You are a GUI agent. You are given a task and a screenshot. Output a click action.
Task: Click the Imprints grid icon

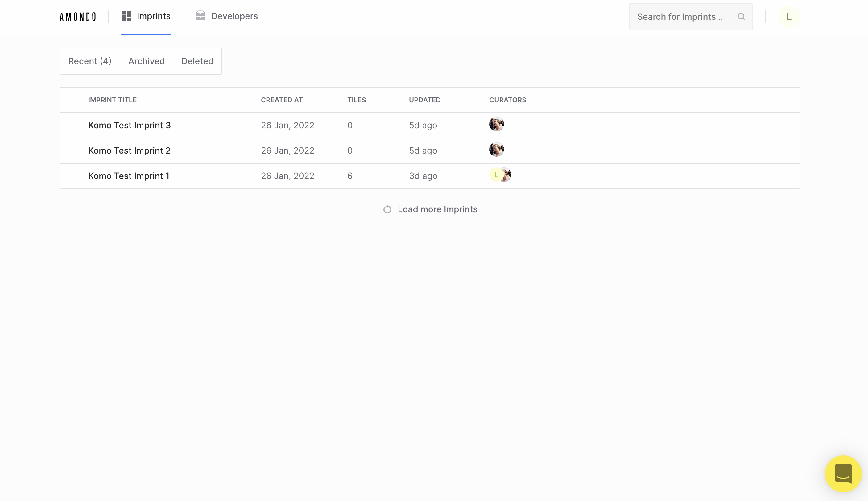point(126,16)
